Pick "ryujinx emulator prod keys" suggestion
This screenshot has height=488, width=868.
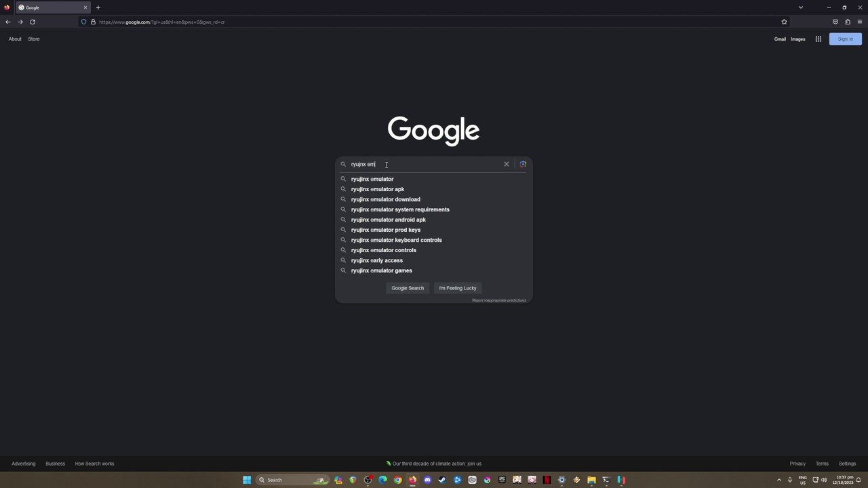(434, 230)
